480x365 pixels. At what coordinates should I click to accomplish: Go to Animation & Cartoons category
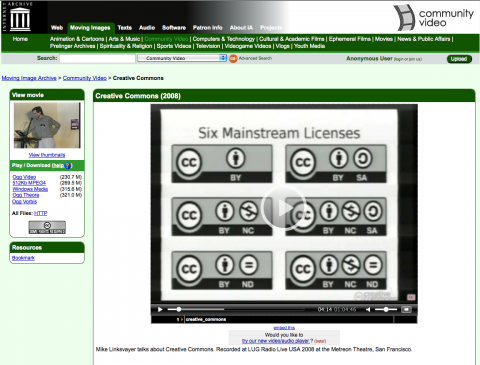[77, 39]
